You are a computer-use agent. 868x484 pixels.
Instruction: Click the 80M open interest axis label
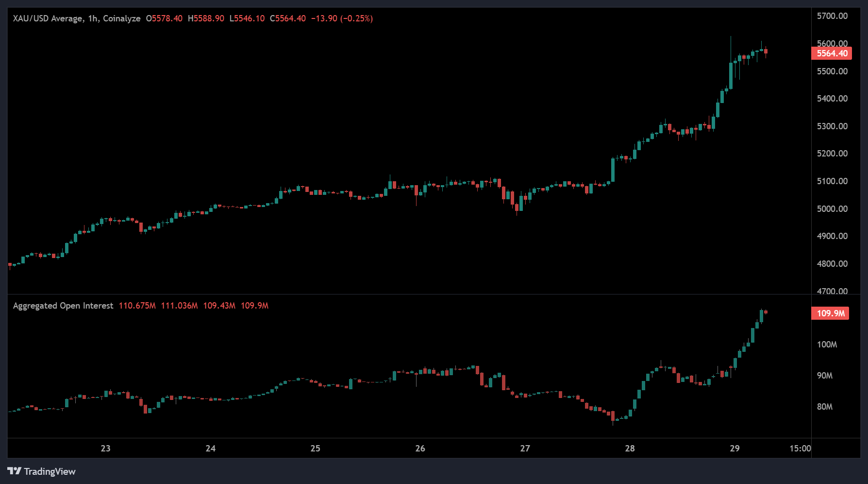[x=824, y=407]
